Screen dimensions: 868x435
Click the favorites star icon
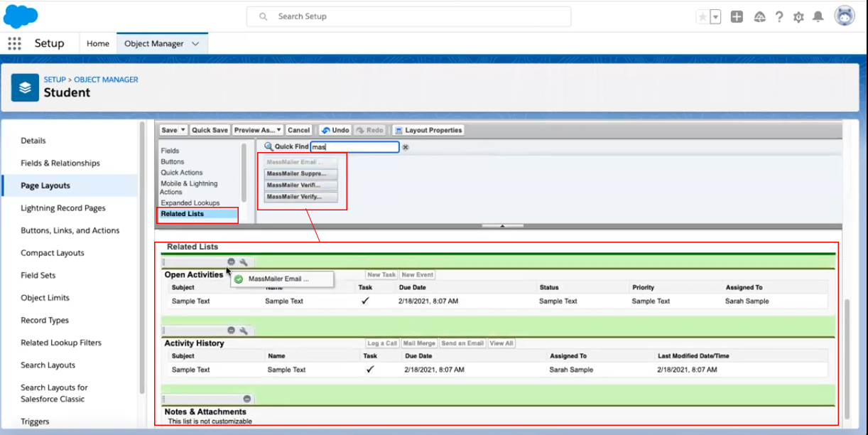tap(702, 16)
